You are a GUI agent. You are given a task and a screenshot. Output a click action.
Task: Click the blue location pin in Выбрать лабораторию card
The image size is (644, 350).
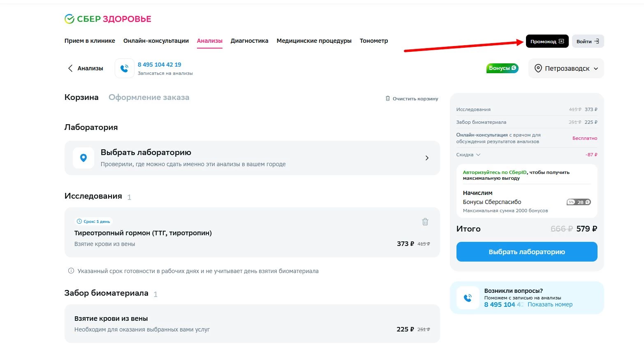pos(83,158)
